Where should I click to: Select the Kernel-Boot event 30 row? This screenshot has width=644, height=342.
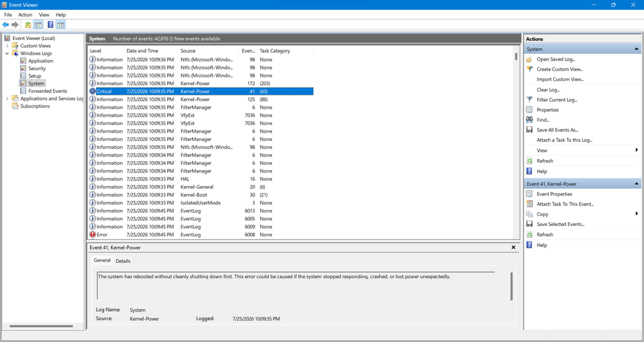pos(201,195)
